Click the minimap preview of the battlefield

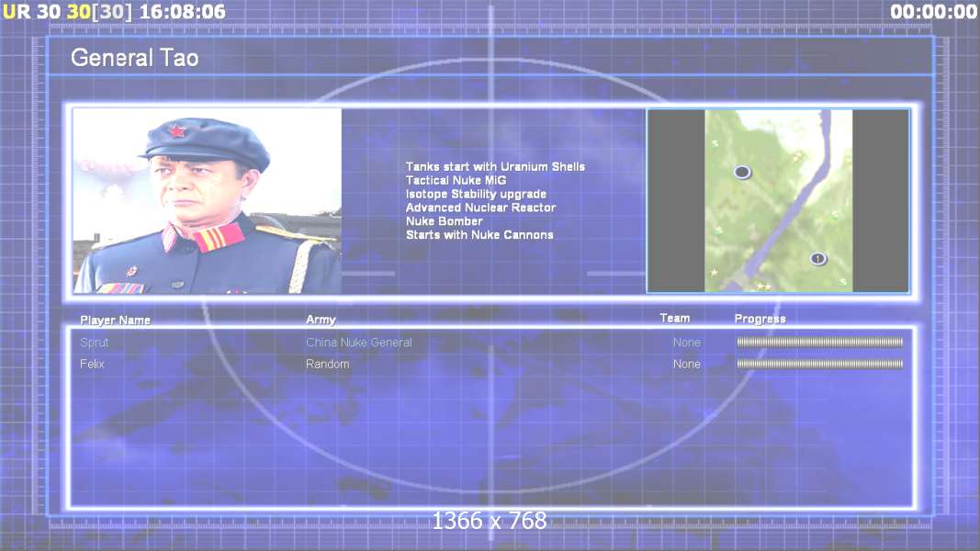click(x=778, y=200)
